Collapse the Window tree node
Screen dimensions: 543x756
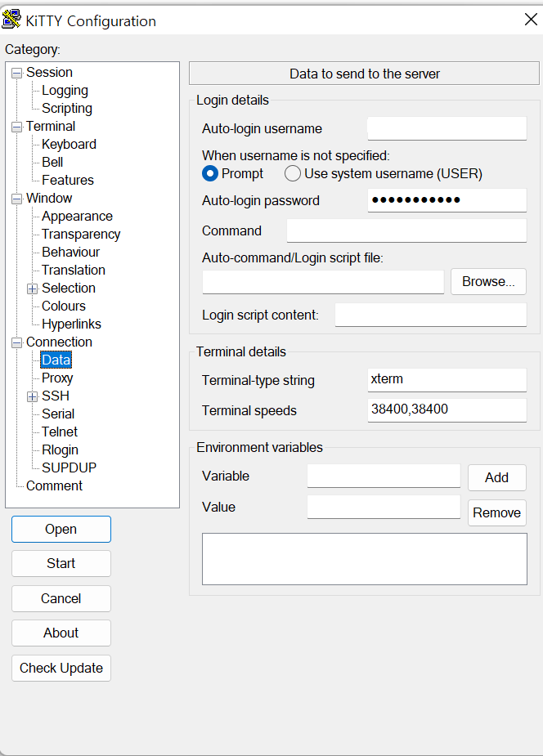[x=17, y=199]
